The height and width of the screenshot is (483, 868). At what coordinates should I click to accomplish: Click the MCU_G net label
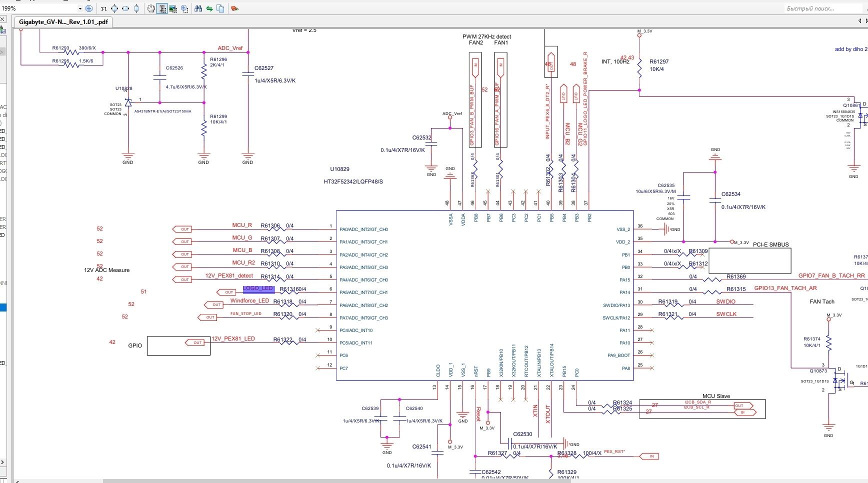[242, 238]
